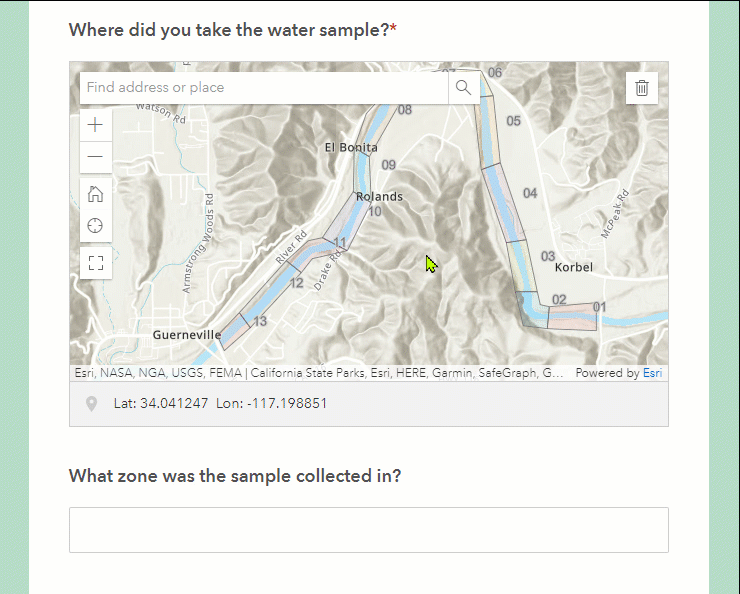Open the Esri attribution link
The width and height of the screenshot is (740, 594).
pos(652,373)
